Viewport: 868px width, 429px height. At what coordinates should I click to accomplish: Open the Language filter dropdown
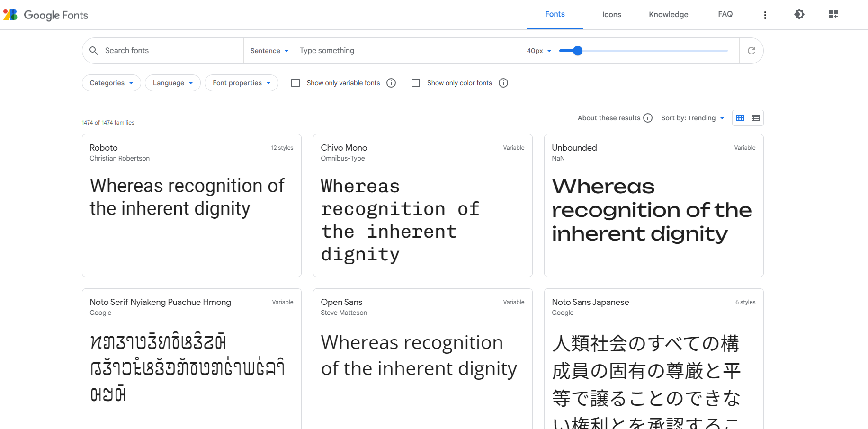click(172, 83)
